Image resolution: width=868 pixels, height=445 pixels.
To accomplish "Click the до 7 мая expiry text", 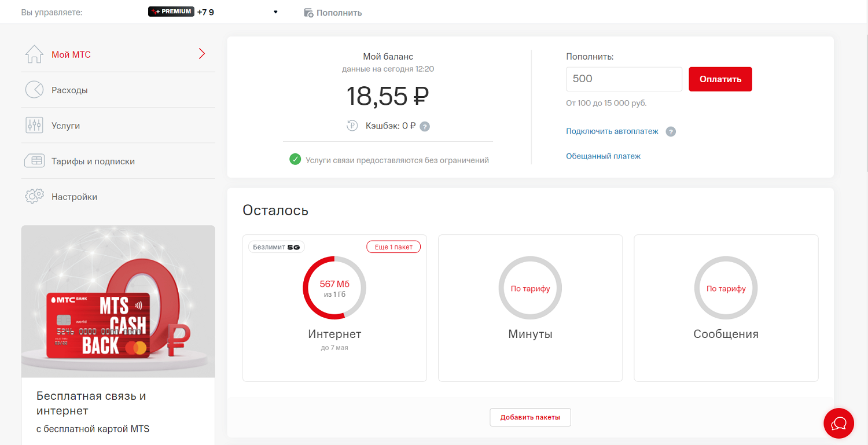I will (x=334, y=348).
